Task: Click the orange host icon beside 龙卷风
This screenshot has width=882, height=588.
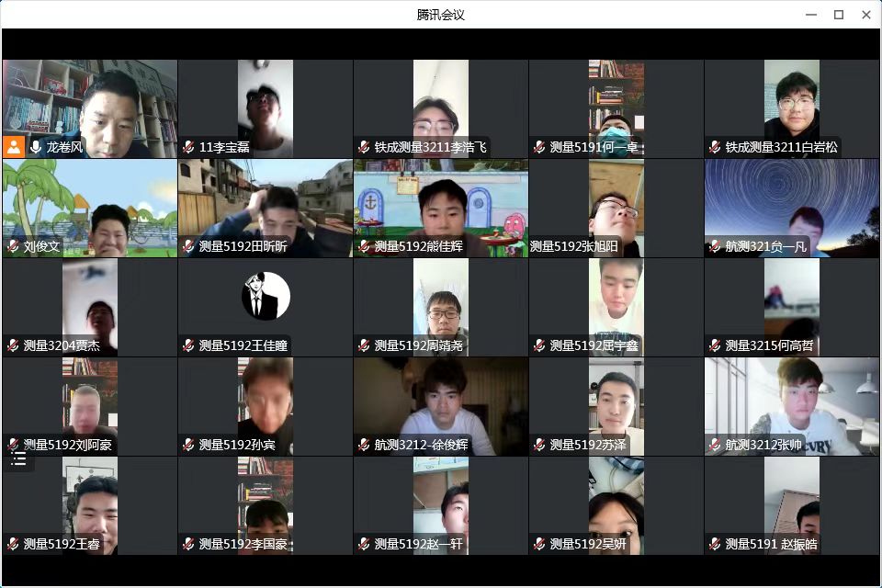Action: (x=14, y=147)
